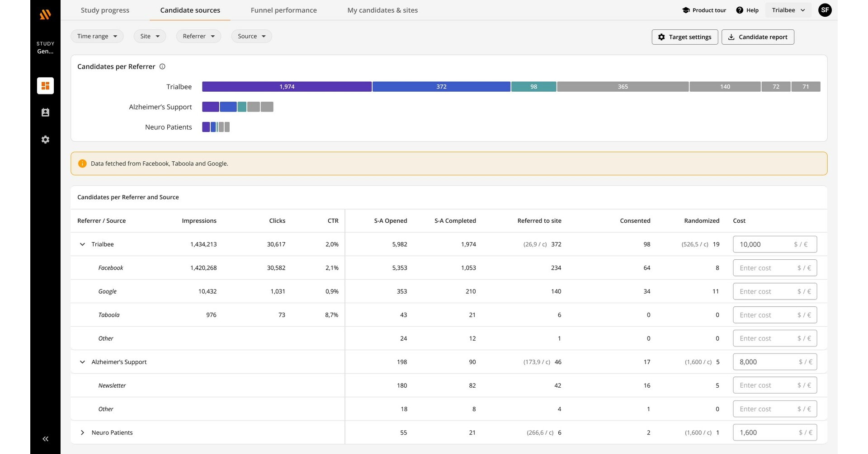Screen dimensions: 868x454
Task: Open Target settings
Action: [x=684, y=37]
